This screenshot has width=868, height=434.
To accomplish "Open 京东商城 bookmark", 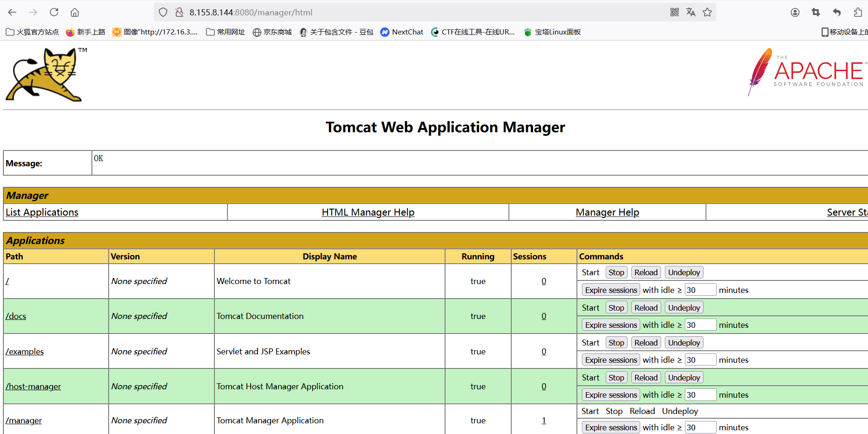I will click(x=272, y=32).
